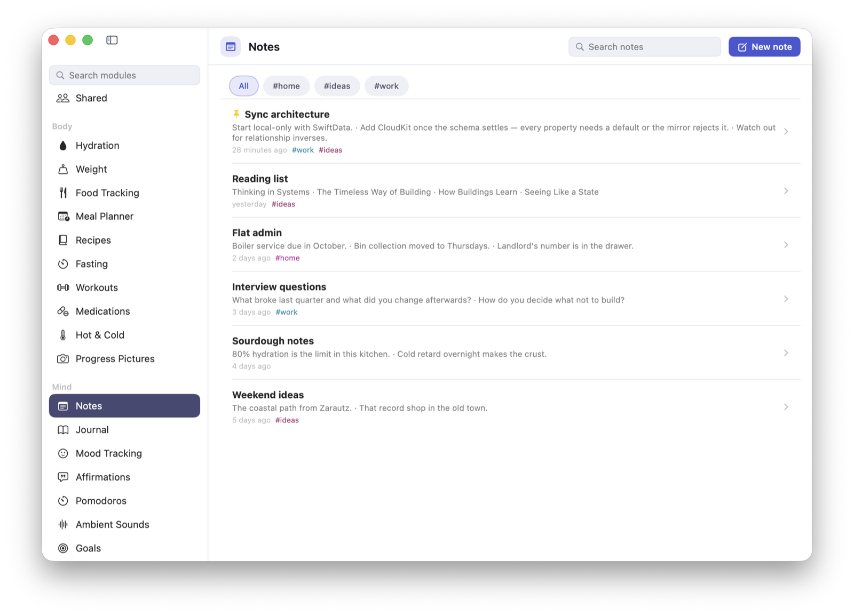Open Fasting timer icon
The image size is (854, 616).
point(63,264)
